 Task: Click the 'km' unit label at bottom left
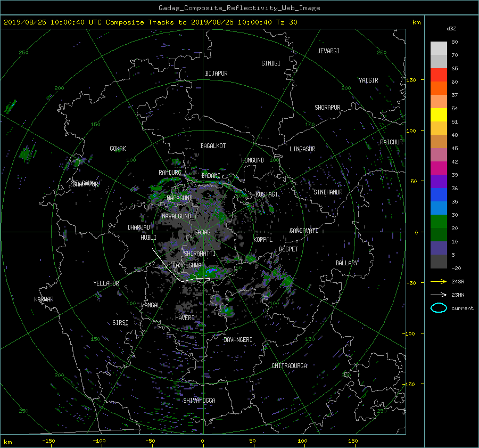tap(8, 442)
